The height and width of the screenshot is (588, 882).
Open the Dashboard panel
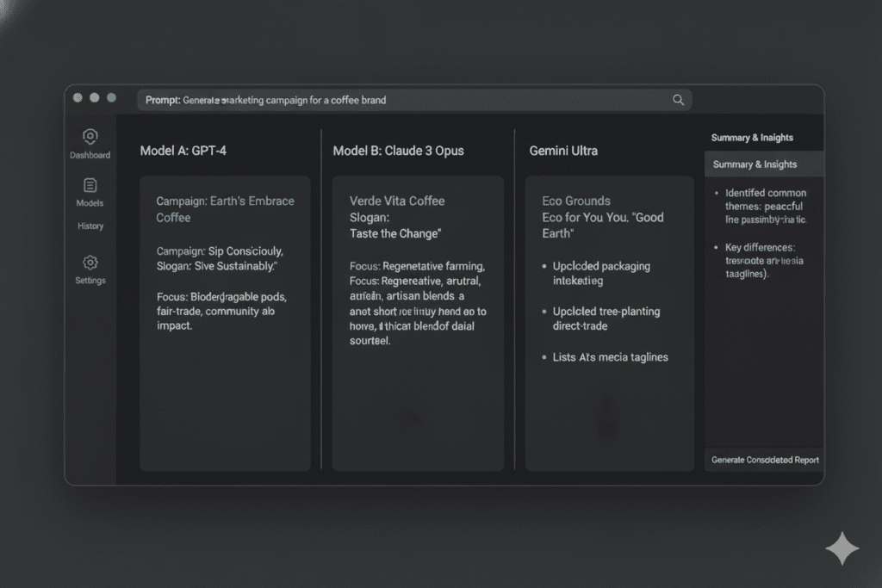click(90, 142)
